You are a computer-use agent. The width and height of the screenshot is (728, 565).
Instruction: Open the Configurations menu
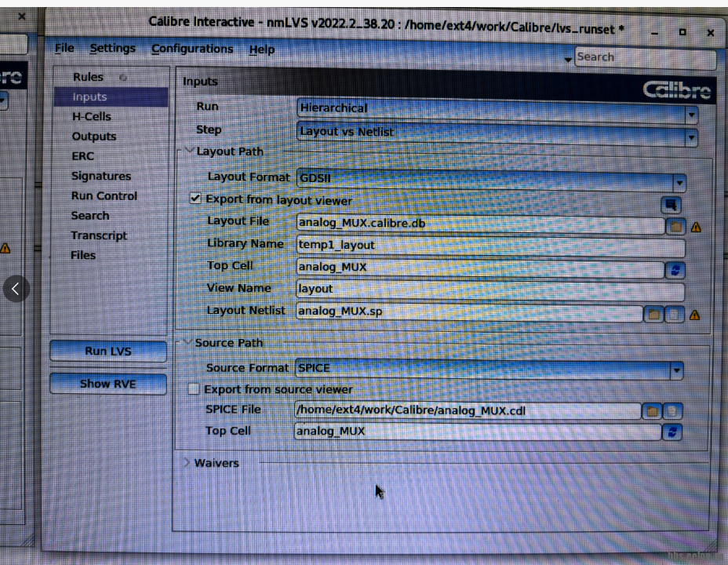coord(192,49)
